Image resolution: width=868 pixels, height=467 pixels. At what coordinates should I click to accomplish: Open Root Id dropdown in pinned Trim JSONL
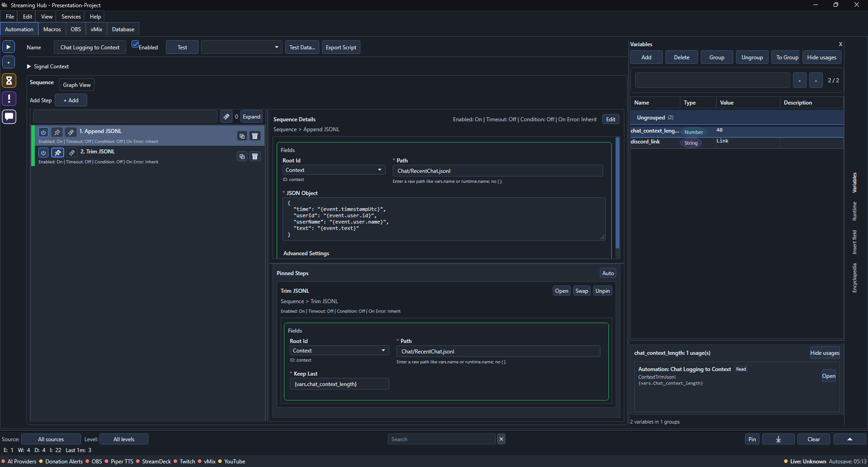[339, 351]
